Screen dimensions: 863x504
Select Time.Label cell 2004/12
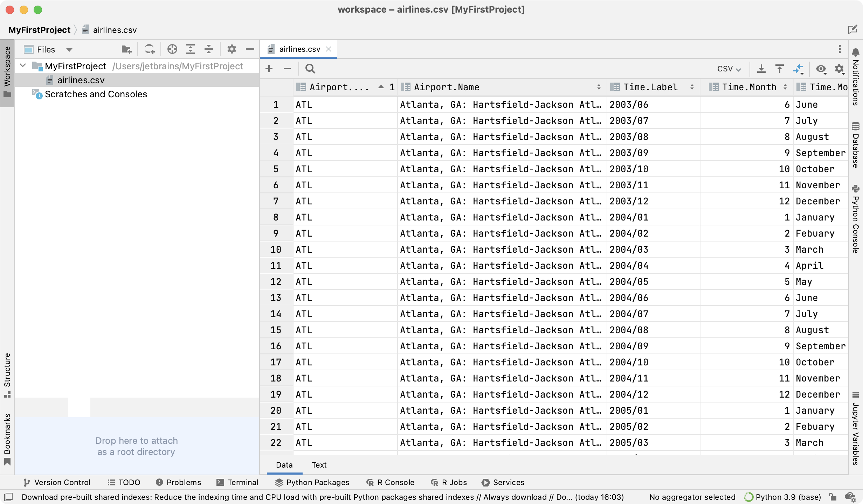point(654,394)
